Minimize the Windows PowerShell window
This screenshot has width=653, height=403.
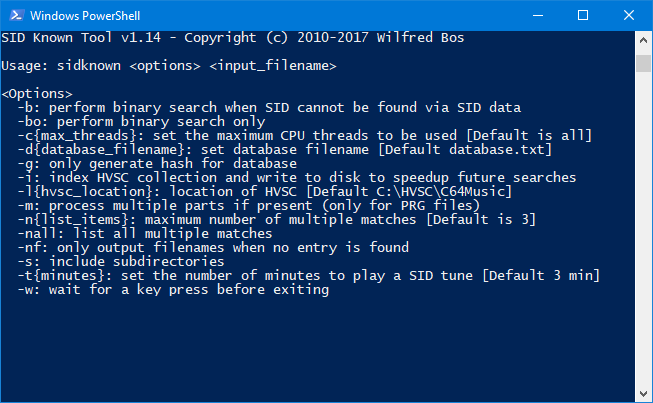tap(538, 15)
